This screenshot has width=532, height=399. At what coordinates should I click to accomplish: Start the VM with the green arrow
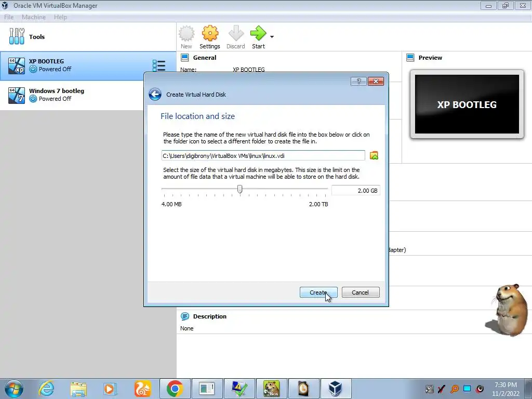tap(258, 37)
